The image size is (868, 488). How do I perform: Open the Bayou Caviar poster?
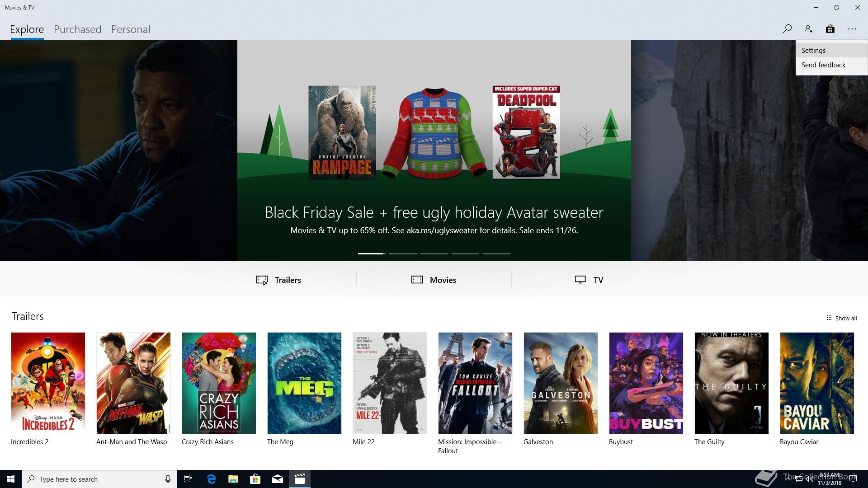point(817,383)
